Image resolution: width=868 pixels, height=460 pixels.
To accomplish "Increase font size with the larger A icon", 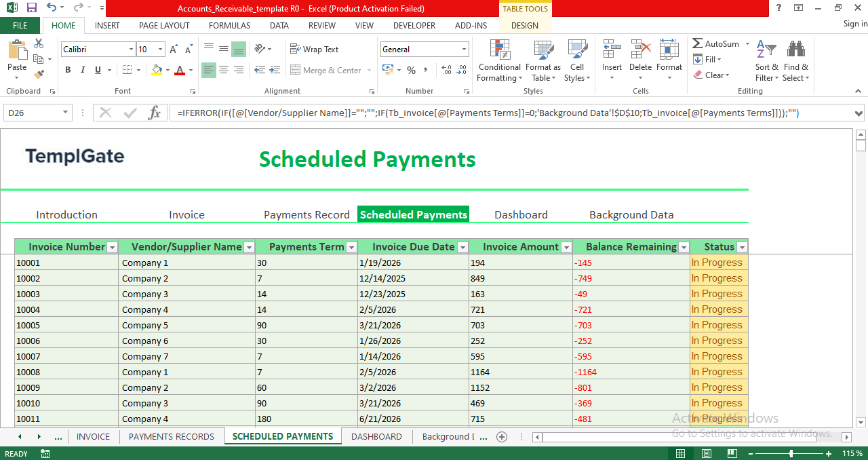I will tap(174, 50).
